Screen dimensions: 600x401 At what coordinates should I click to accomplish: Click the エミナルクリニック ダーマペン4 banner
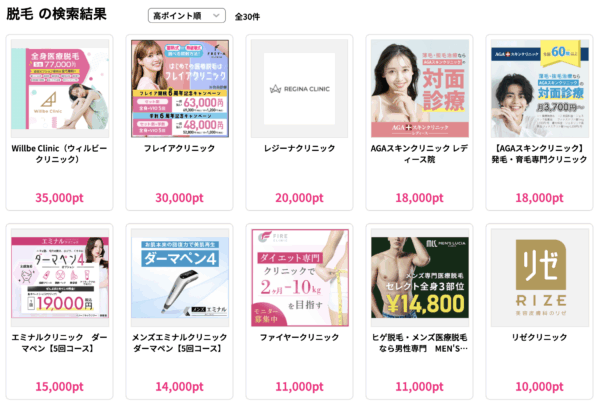coord(60,277)
